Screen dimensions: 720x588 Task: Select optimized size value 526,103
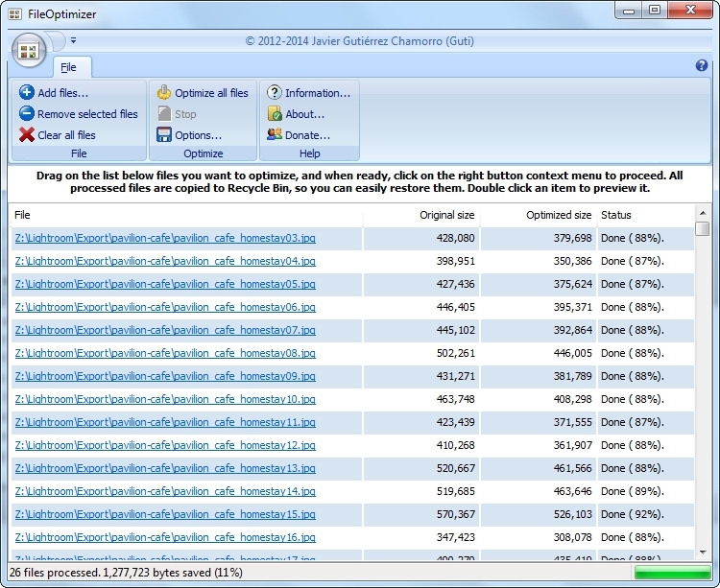pyautogui.click(x=572, y=514)
